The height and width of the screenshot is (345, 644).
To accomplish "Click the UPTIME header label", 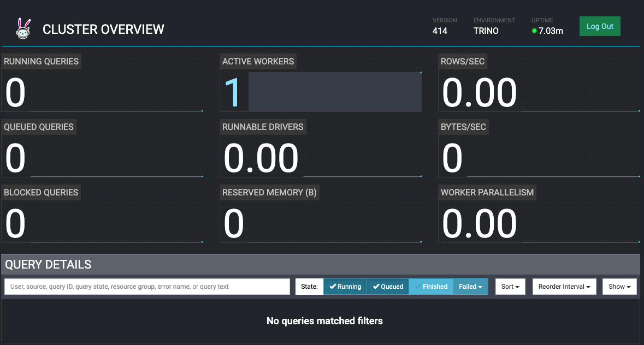I will click(542, 20).
